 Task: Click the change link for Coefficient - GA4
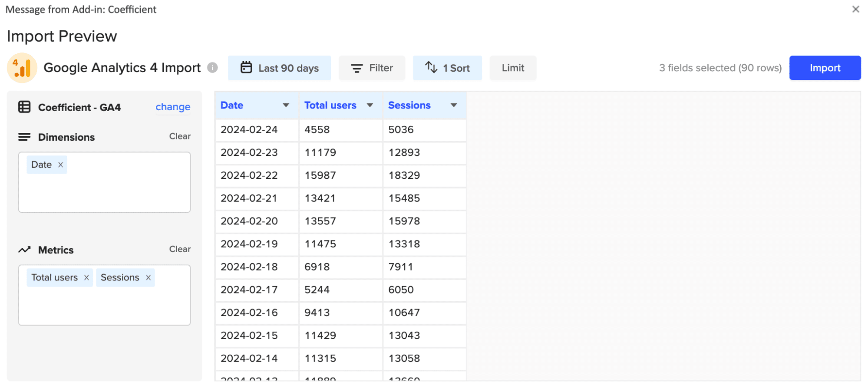173,107
